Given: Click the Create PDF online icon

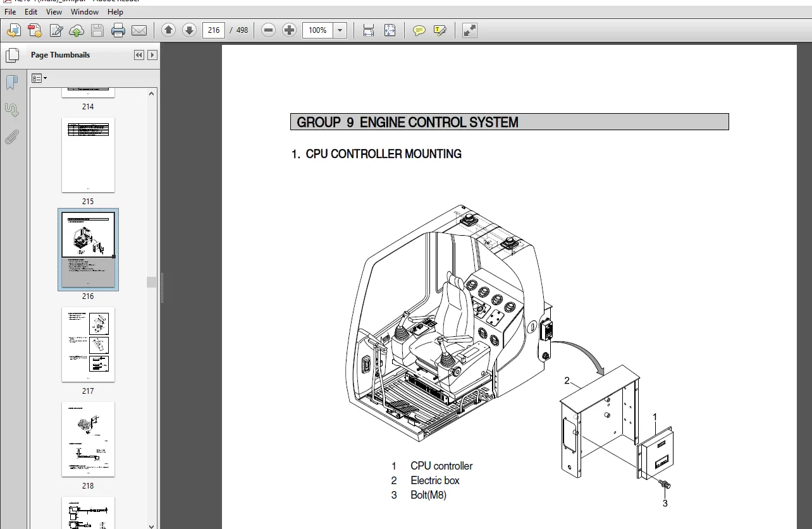Looking at the screenshot, I should click(35, 30).
